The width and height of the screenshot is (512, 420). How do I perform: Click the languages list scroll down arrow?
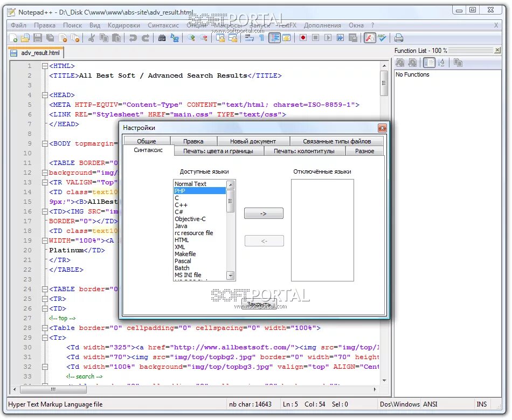231,276
